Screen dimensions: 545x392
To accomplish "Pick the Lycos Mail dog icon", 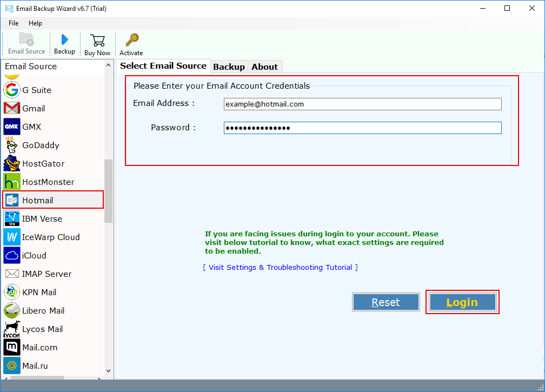I will tap(12, 329).
